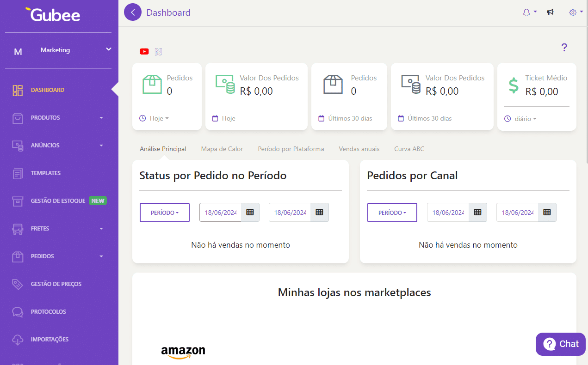Click the Templates sidebar icon
This screenshot has width=588, height=365.
pyautogui.click(x=17, y=173)
